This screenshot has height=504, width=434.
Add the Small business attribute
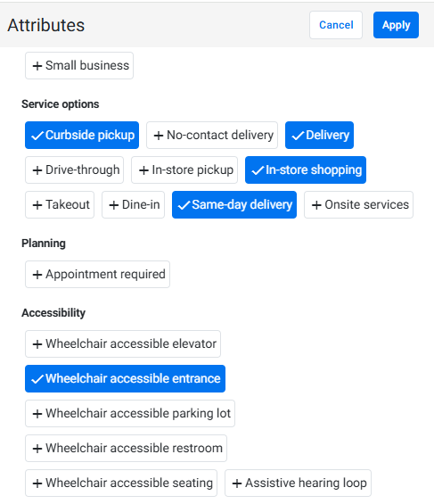pos(79,66)
